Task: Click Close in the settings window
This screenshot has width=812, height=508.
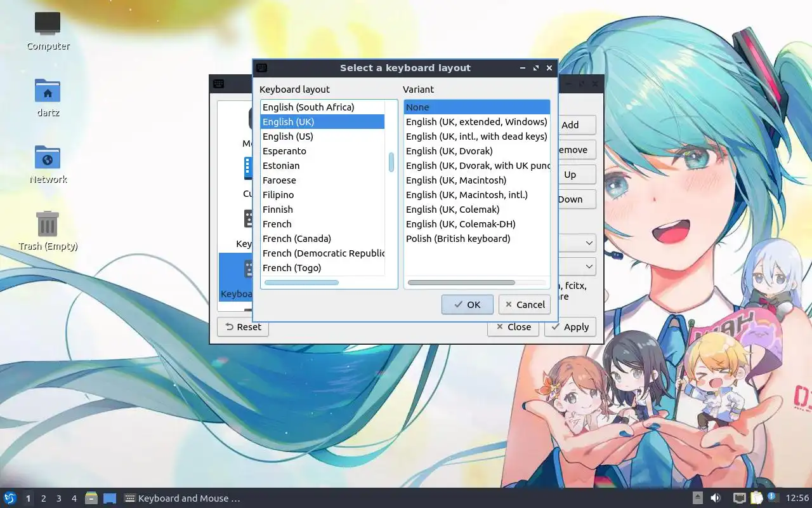Action: pyautogui.click(x=513, y=327)
